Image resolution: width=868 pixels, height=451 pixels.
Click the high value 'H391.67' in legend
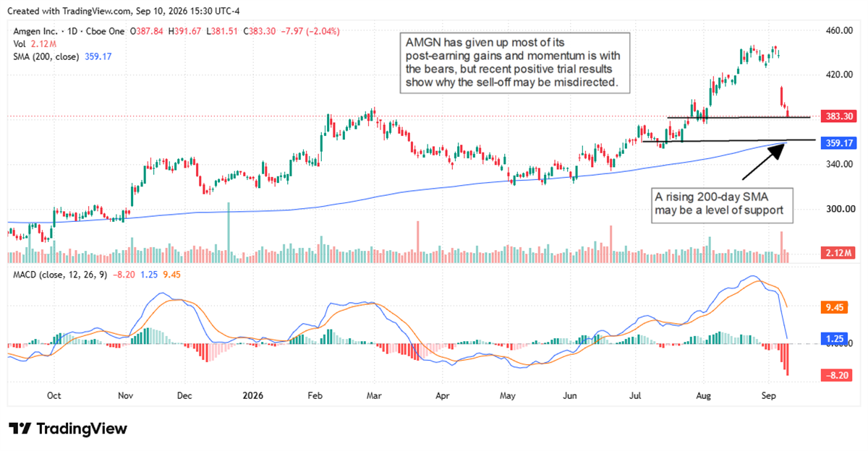click(185, 31)
